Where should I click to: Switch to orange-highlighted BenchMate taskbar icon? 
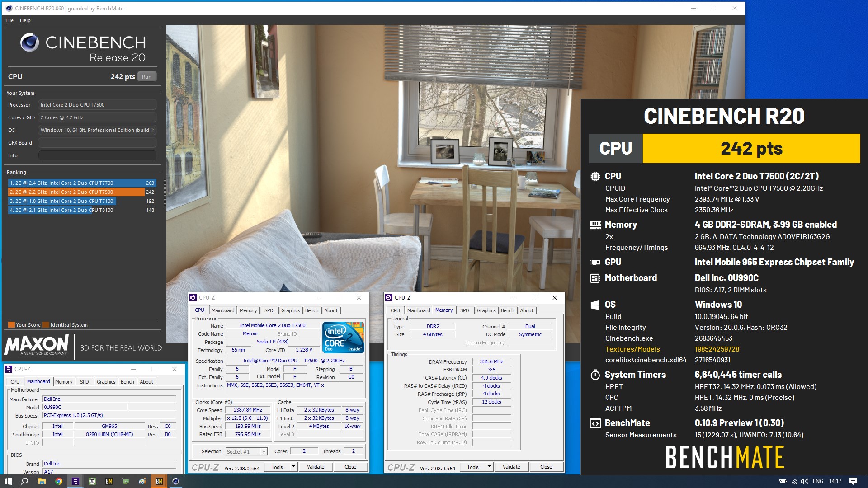[159, 481]
